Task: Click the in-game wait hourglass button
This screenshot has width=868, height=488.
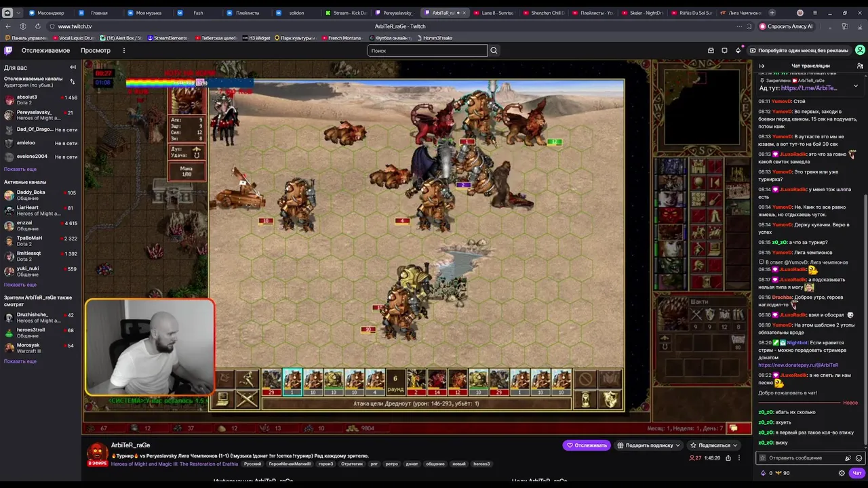Action: coord(587,399)
